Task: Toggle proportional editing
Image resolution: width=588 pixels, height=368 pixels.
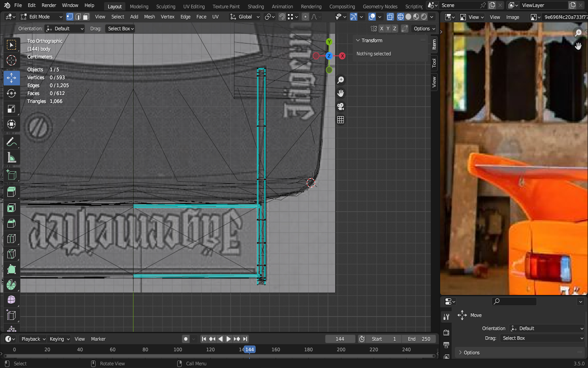Action: click(305, 17)
